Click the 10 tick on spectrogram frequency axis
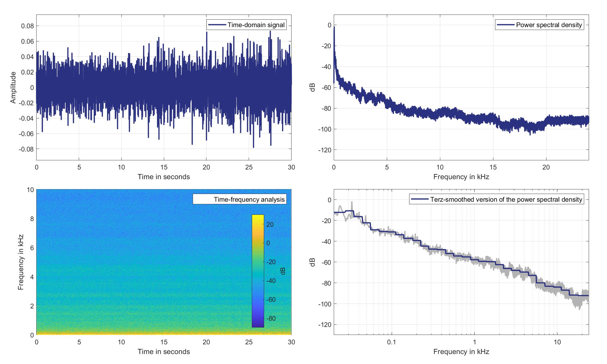 [x=30, y=190]
